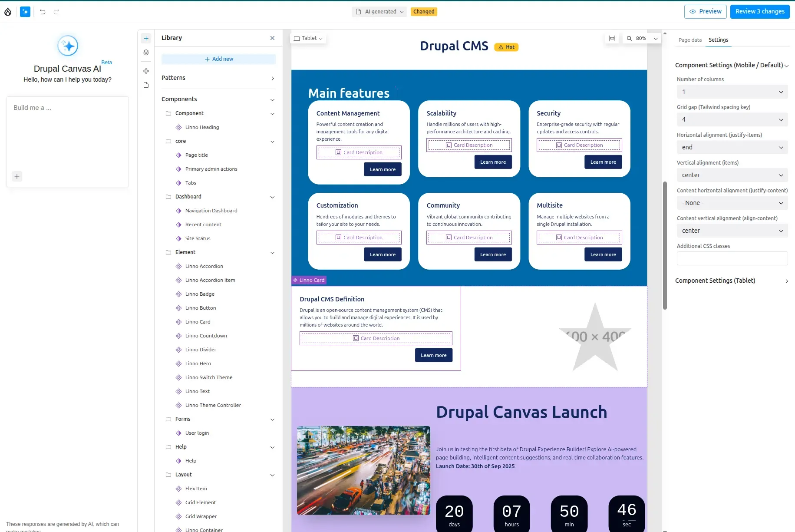Screen dimensions: 795x532
Task: Click the Review 3 changes button
Action: coord(759,11)
